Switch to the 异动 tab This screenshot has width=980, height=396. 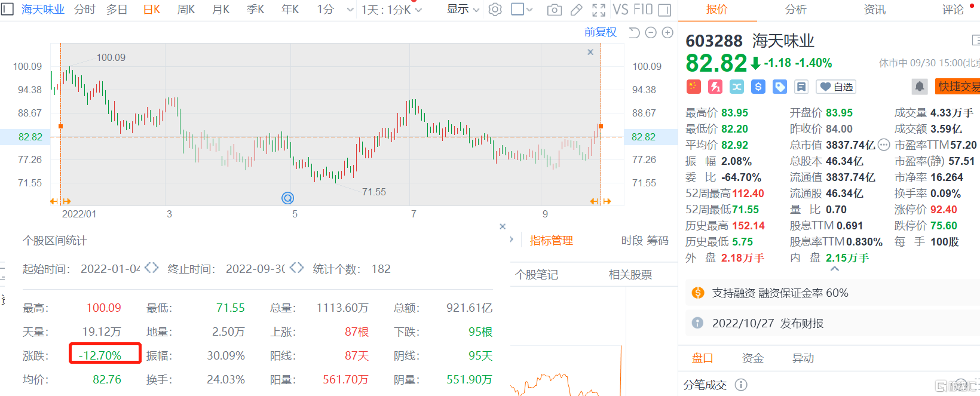803,358
